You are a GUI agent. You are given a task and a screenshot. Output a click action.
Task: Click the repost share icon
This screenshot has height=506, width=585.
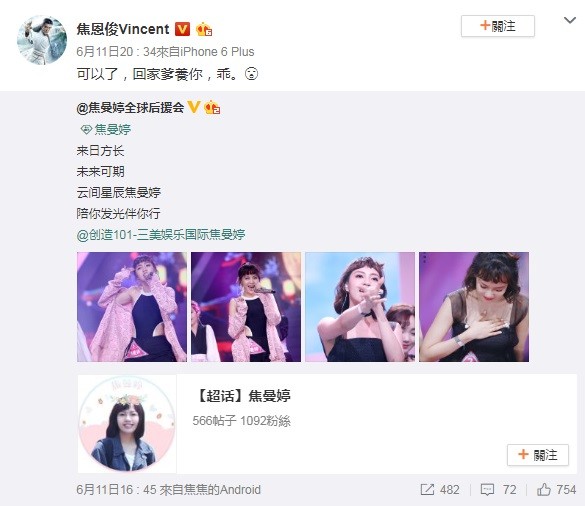coord(427,489)
